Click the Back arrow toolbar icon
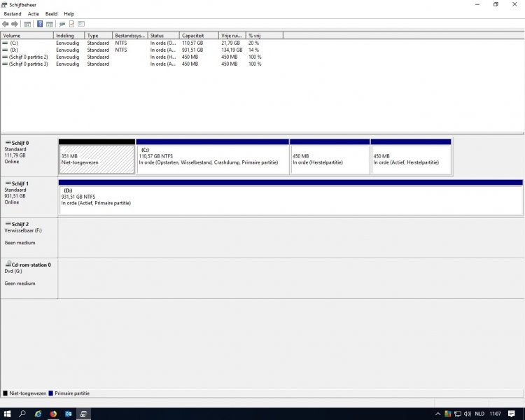525x420 pixels. tap(6, 24)
